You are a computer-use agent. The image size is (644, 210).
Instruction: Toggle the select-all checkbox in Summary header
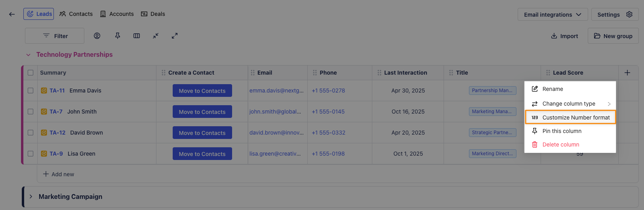pos(30,73)
